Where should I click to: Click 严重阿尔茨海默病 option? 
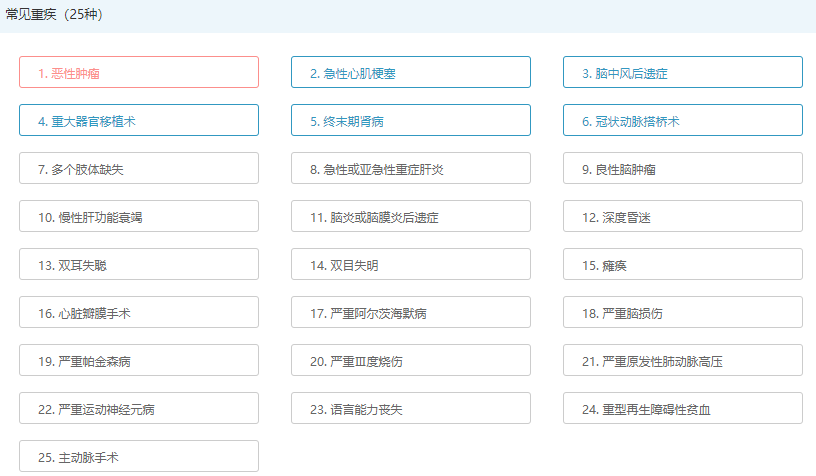[410, 313]
